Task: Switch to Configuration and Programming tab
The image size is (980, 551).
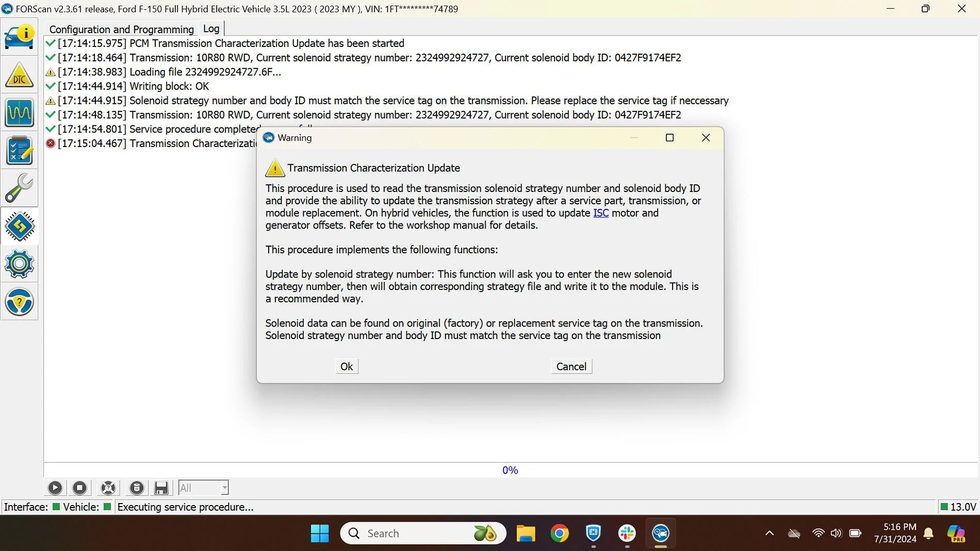Action: coord(121,29)
